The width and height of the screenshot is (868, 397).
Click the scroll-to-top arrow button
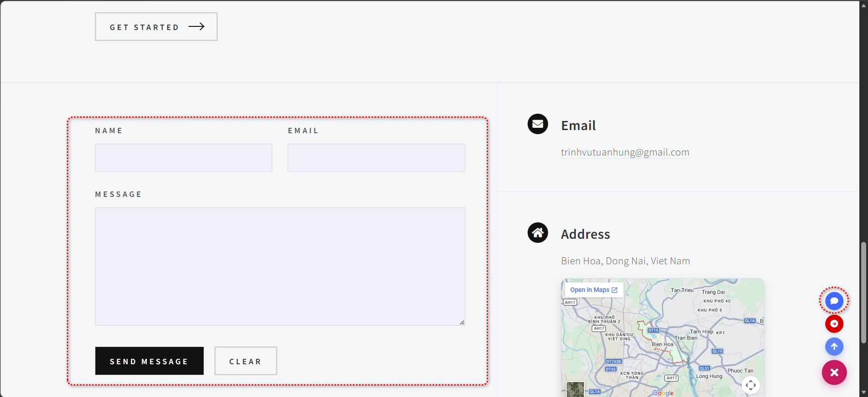tap(834, 347)
